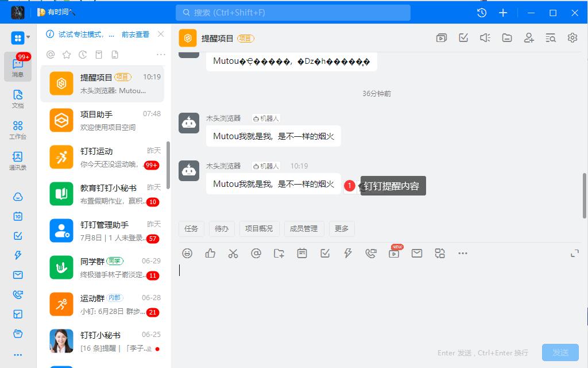The width and height of the screenshot is (588, 368).
Task: Open the cloud icon in left sidebar
Action: [x=18, y=197]
